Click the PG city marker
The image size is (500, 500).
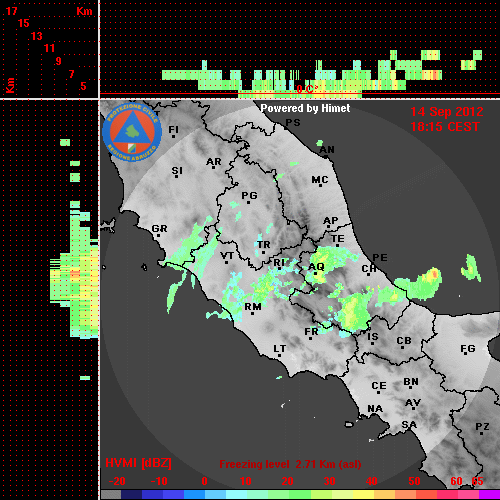pyautogui.click(x=248, y=202)
